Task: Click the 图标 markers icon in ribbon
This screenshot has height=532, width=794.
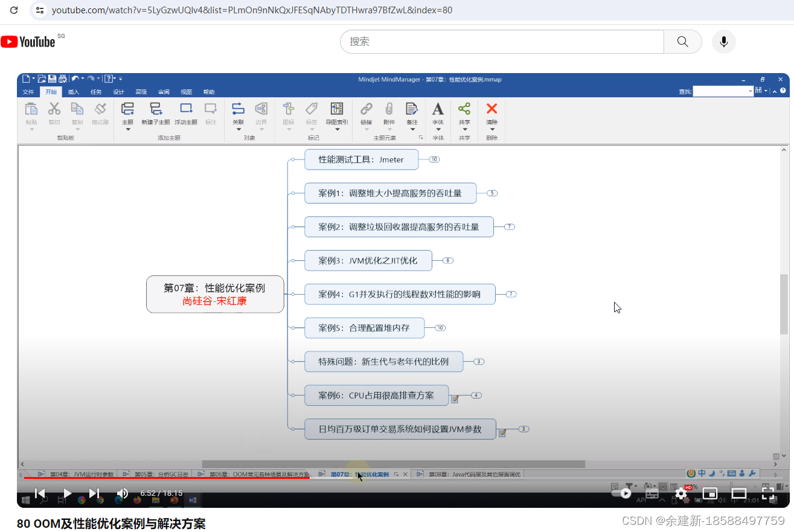Action: pos(289,109)
